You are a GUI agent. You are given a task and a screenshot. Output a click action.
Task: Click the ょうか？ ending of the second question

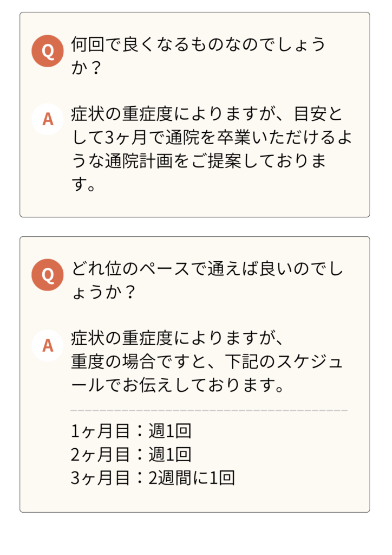click(x=102, y=292)
